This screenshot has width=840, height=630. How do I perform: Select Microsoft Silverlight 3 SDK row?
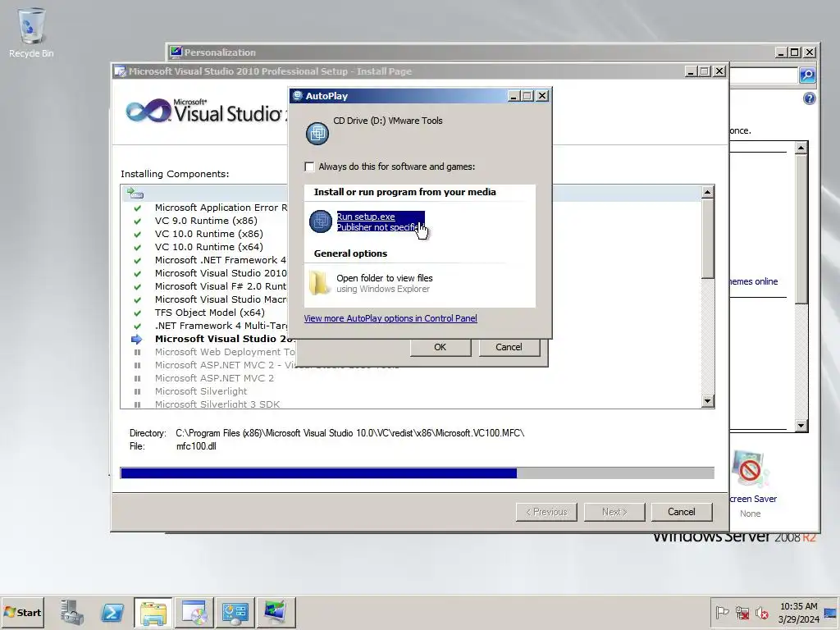pyautogui.click(x=217, y=404)
